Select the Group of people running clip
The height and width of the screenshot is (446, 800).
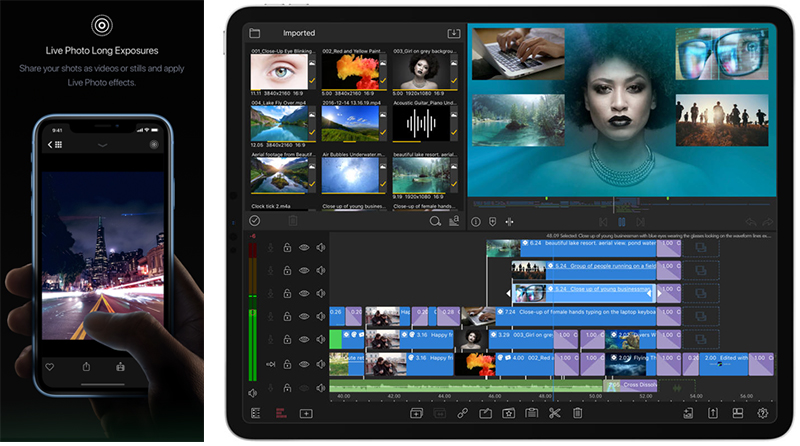coord(584,270)
